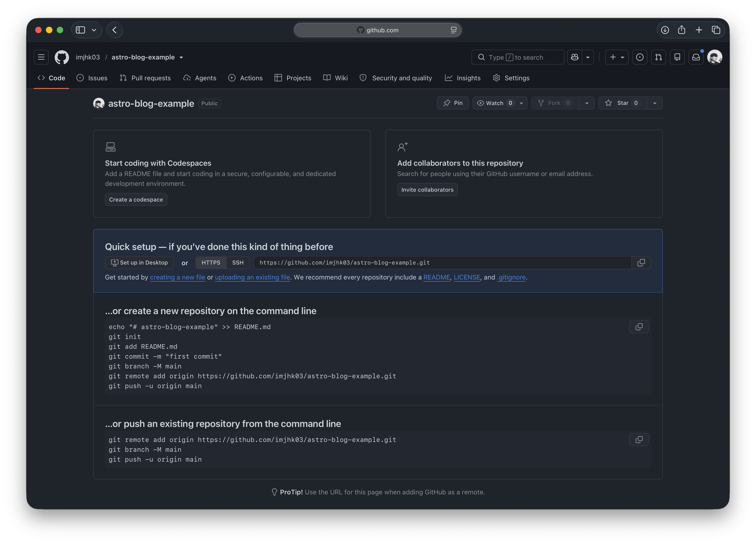The image size is (756, 544).
Task: Click the add collaborators person icon
Action: (x=403, y=147)
